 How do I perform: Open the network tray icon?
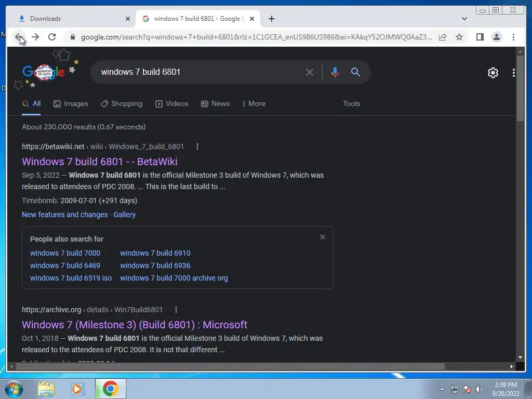click(454, 389)
